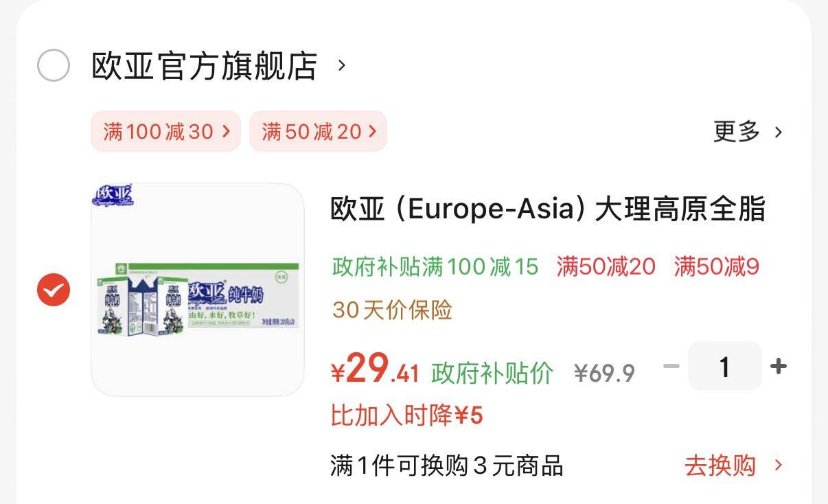
Task: Tap the 满1件可换购3元商品 offer text
Action: point(446,466)
